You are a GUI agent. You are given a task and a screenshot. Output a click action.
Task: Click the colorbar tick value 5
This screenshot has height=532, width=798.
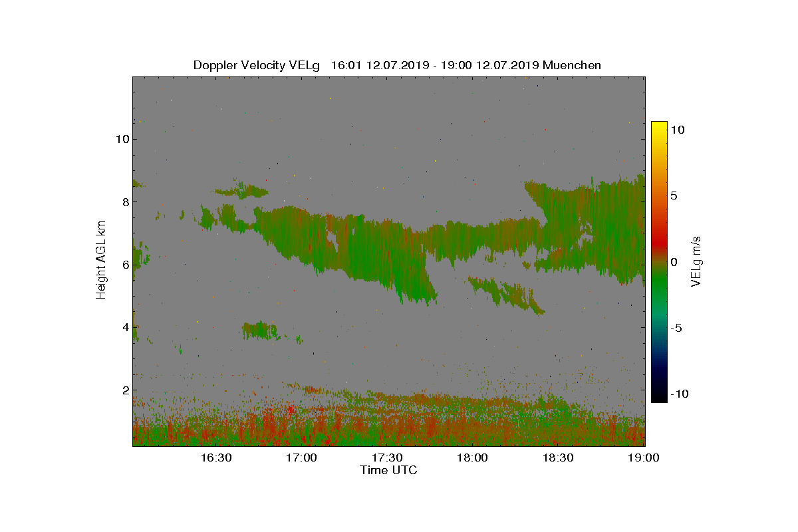point(674,196)
